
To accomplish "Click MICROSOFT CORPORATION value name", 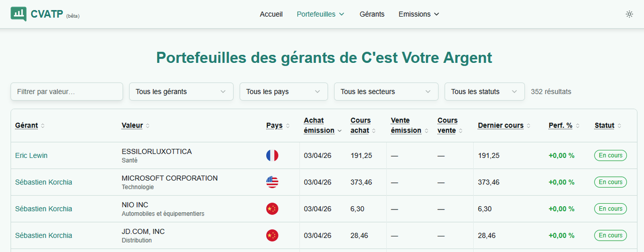I will coord(170,178).
